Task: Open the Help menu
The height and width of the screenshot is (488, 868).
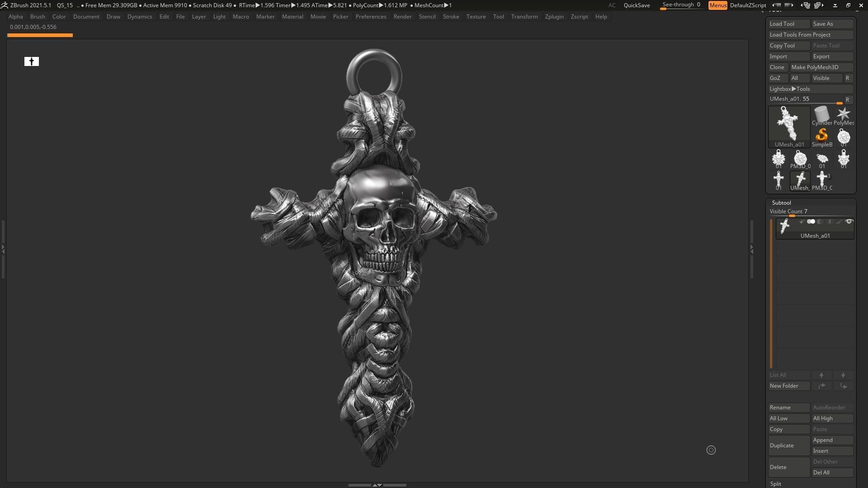Action: pos(601,17)
